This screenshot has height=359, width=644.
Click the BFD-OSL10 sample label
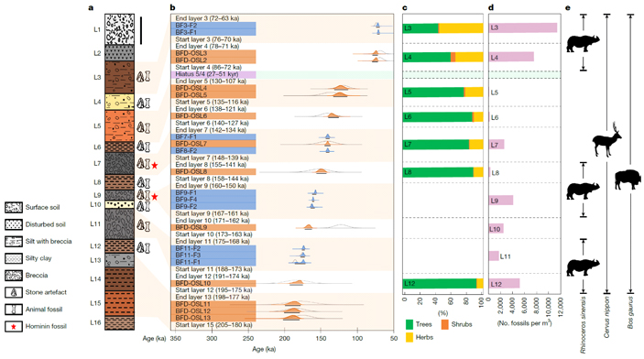coord(192,283)
